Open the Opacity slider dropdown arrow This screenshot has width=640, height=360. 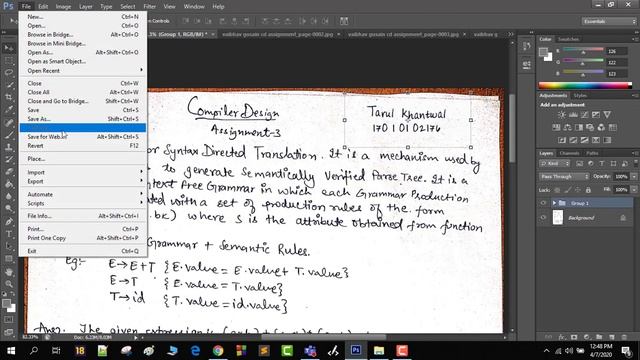coord(634,177)
